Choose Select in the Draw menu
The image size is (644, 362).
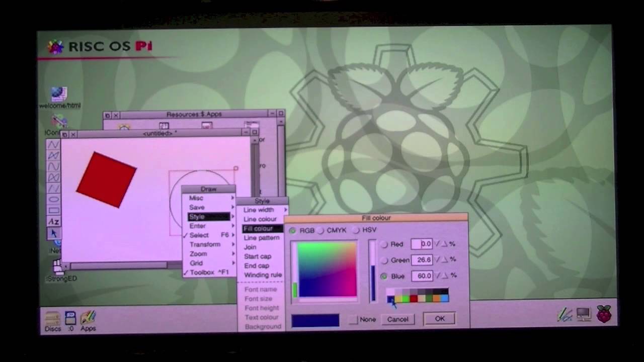(x=209, y=235)
